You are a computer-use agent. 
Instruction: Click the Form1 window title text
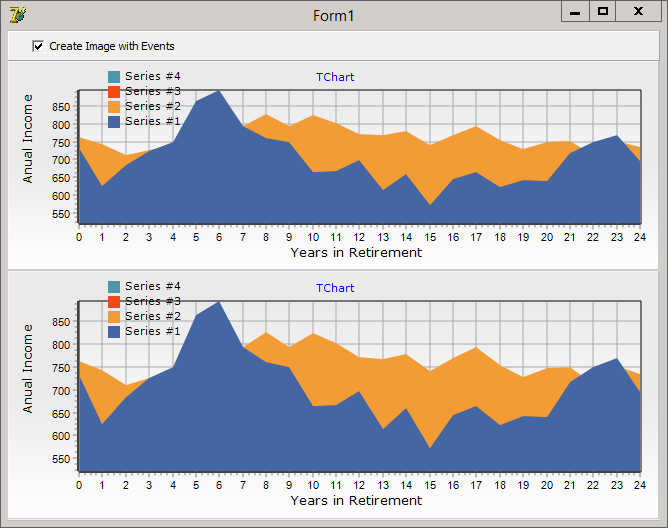click(x=334, y=16)
